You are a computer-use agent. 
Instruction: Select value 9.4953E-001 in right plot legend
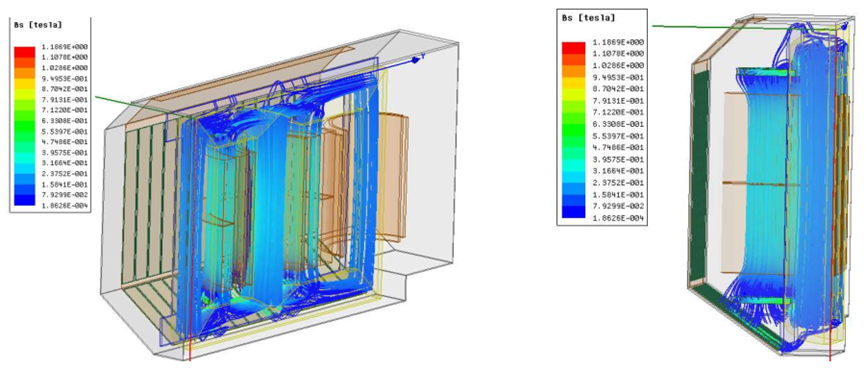[618, 77]
